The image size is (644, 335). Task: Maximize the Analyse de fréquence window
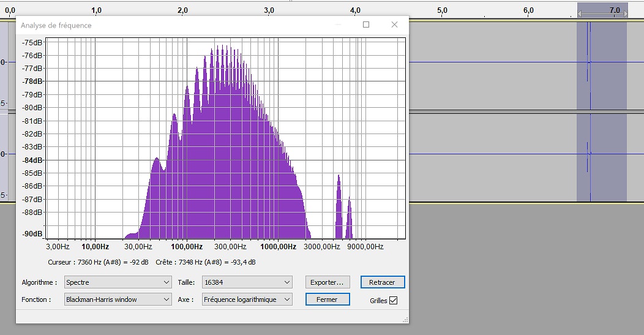pos(366,25)
